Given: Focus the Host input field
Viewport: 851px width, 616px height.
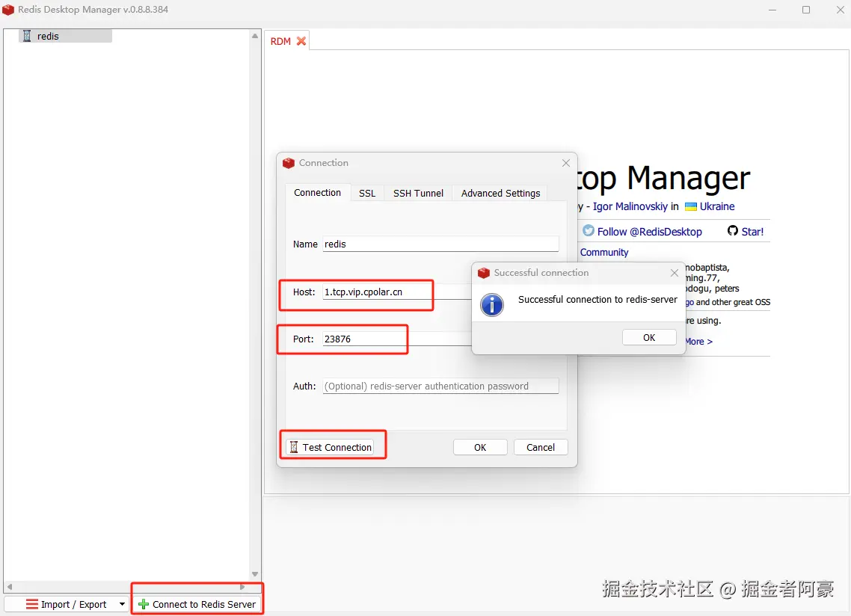Looking at the screenshot, I should pos(397,292).
